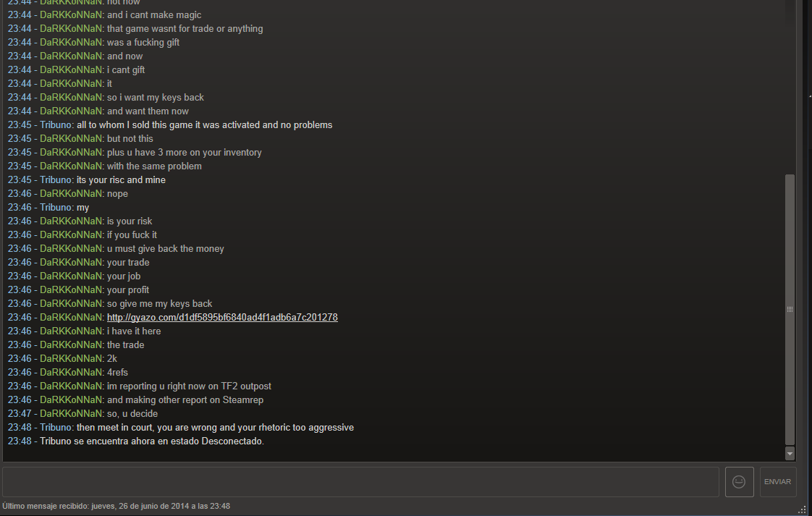Viewport: 812px width, 516px height.
Task: Open the emoticon picker smiley icon
Action: pos(739,482)
